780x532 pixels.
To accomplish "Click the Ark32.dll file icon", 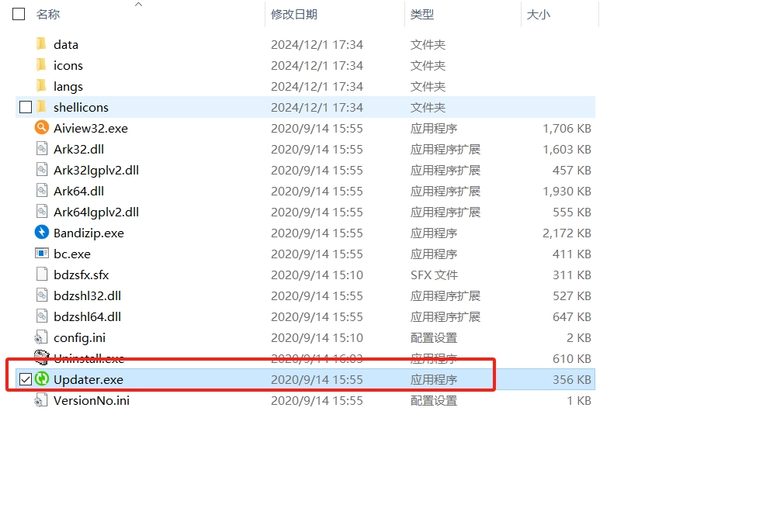I will [42, 149].
